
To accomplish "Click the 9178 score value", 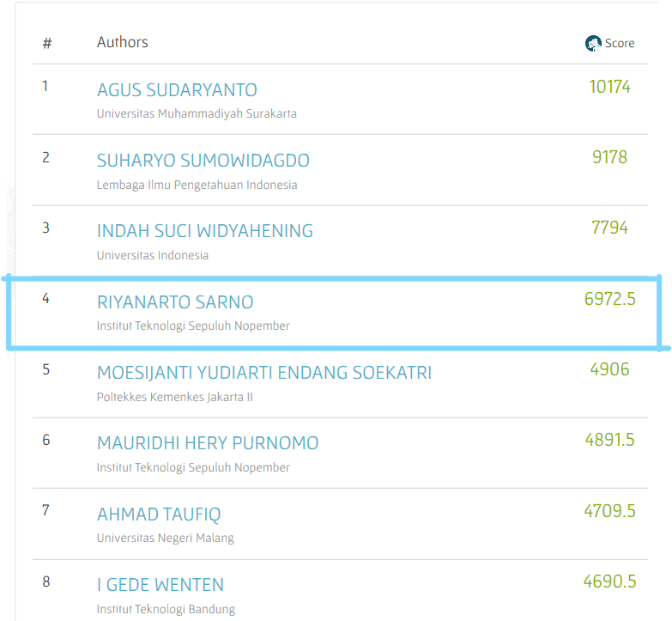I will (609, 157).
